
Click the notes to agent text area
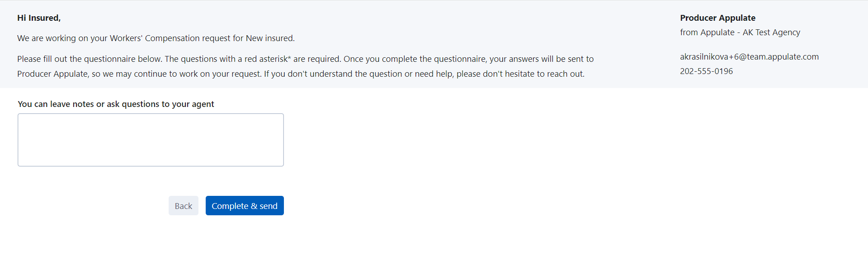click(x=151, y=140)
